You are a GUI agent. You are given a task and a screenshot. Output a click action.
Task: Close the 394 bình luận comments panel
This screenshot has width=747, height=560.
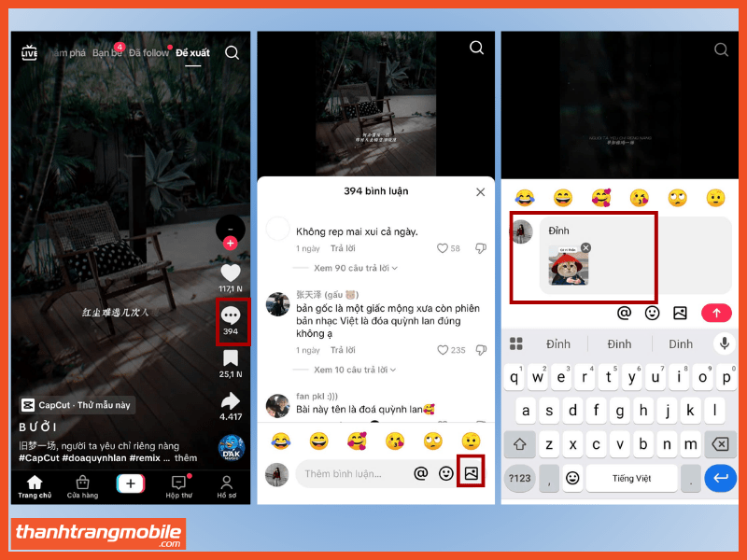click(x=480, y=192)
